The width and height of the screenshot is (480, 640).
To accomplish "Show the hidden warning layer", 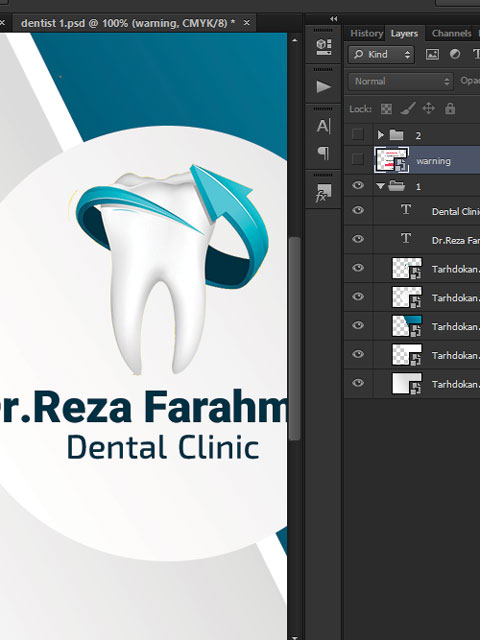I will (x=358, y=159).
